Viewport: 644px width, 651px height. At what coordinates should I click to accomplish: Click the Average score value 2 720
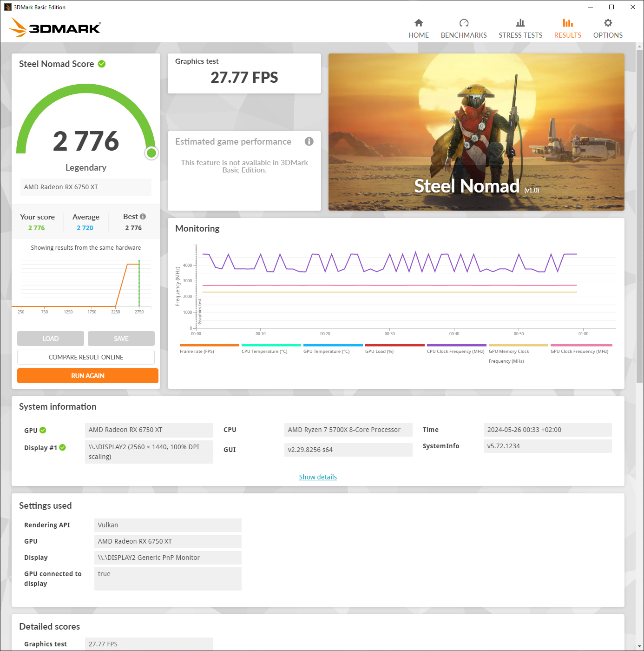(x=85, y=228)
